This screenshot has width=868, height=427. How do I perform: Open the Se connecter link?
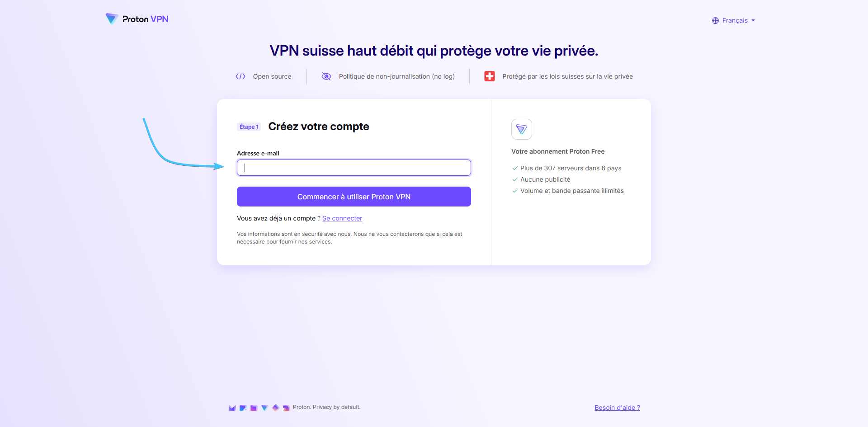[342, 218]
